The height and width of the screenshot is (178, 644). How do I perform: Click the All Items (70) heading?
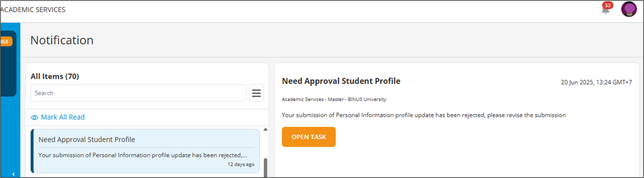55,76
